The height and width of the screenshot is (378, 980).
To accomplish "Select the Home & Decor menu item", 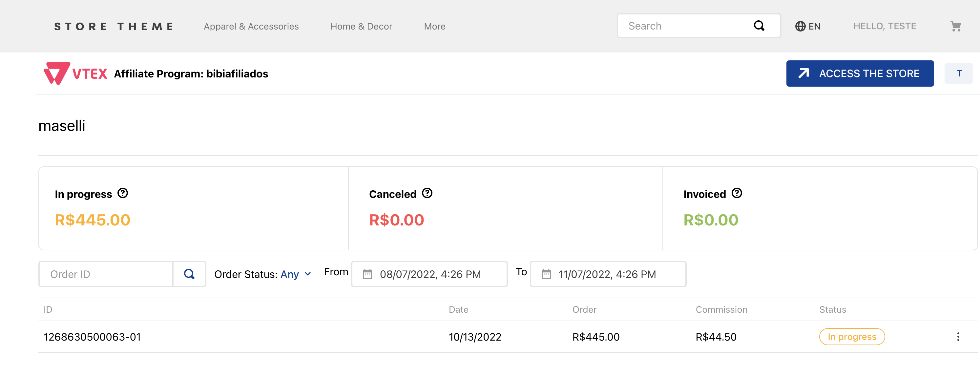I will click(362, 26).
